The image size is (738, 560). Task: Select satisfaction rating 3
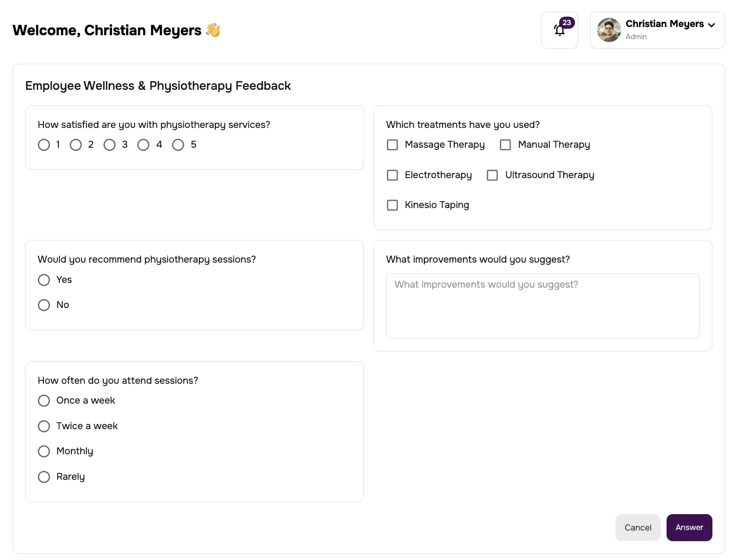[x=110, y=144]
